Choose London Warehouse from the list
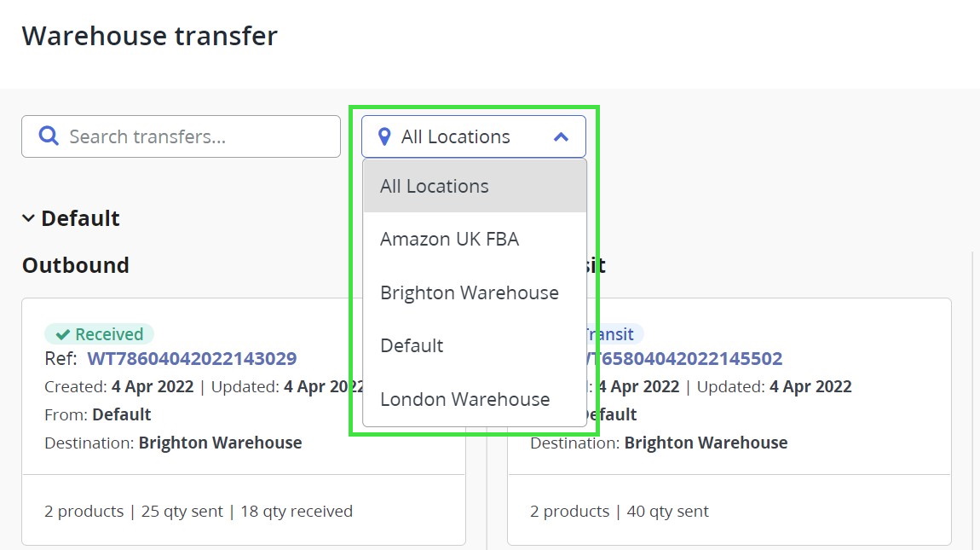This screenshot has height=550, width=980. point(464,399)
